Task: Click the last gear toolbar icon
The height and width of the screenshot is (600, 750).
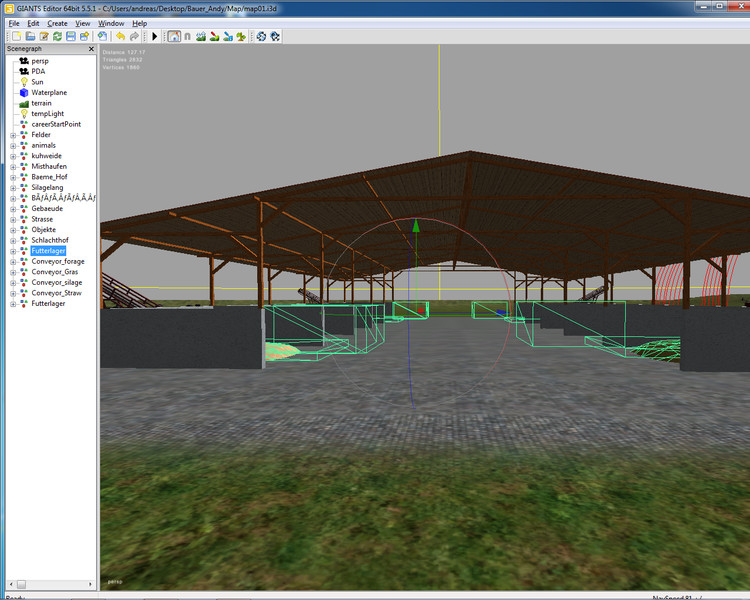Action: pos(275,36)
